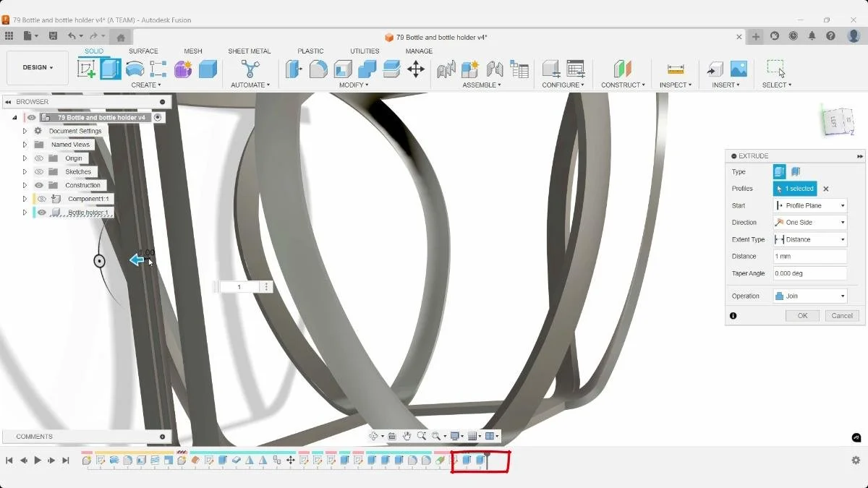The image size is (868, 488).
Task: Select the Insert Derive icon
Action: pos(715,69)
